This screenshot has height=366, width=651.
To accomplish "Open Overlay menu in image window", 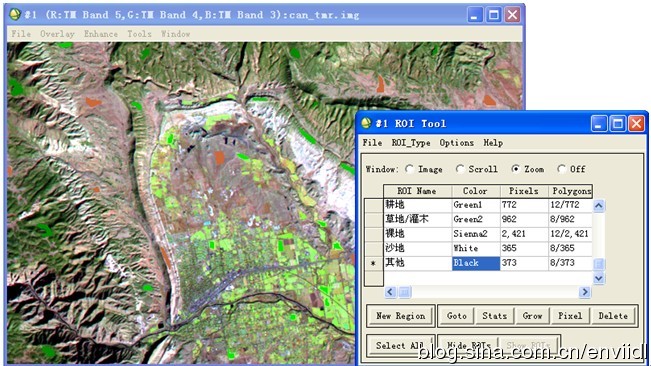I will point(57,34).
